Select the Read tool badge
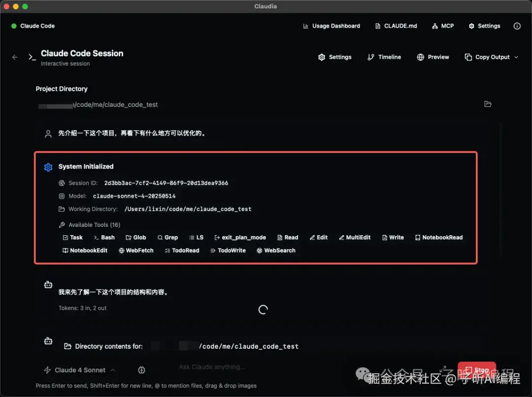 (x=288, y=237)
